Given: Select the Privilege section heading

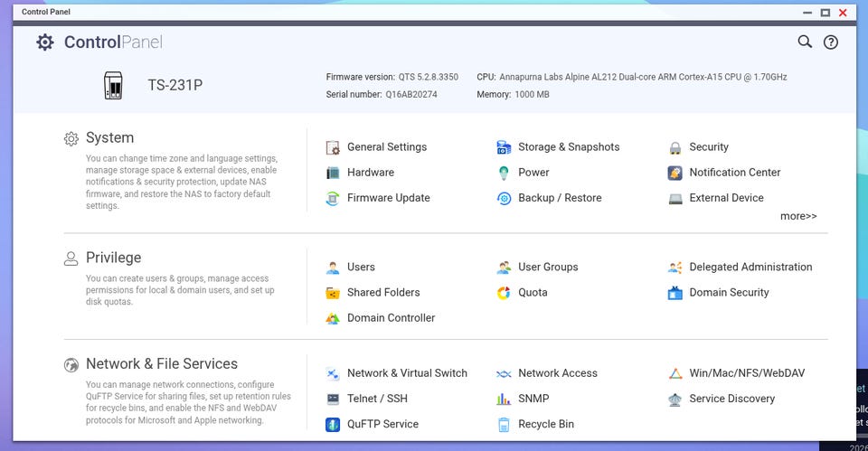Looking at the screenshot, I should tap(113, 258).
